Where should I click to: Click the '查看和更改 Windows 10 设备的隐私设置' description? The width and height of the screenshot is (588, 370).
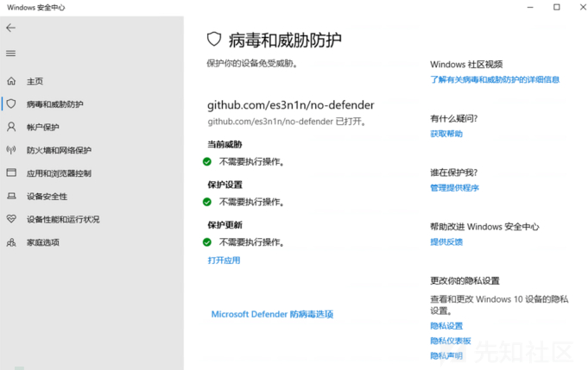[499, 304]
